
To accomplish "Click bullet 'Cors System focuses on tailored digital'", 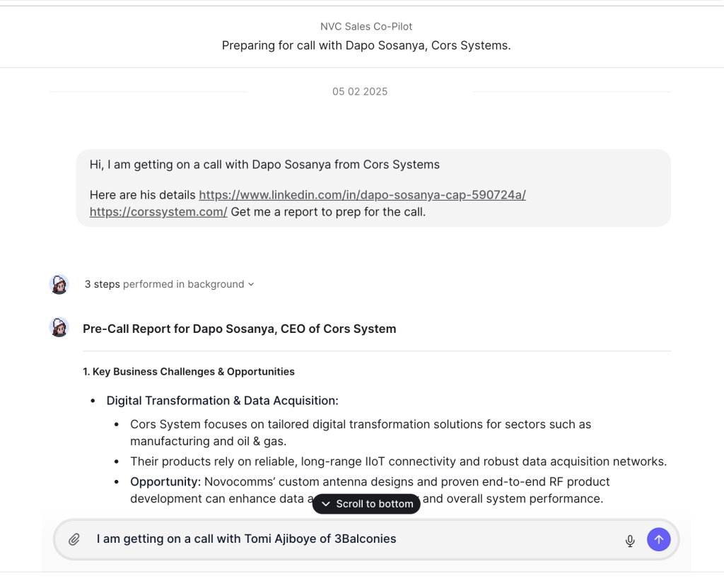I will pyautogui.click(x=361, y=433).
